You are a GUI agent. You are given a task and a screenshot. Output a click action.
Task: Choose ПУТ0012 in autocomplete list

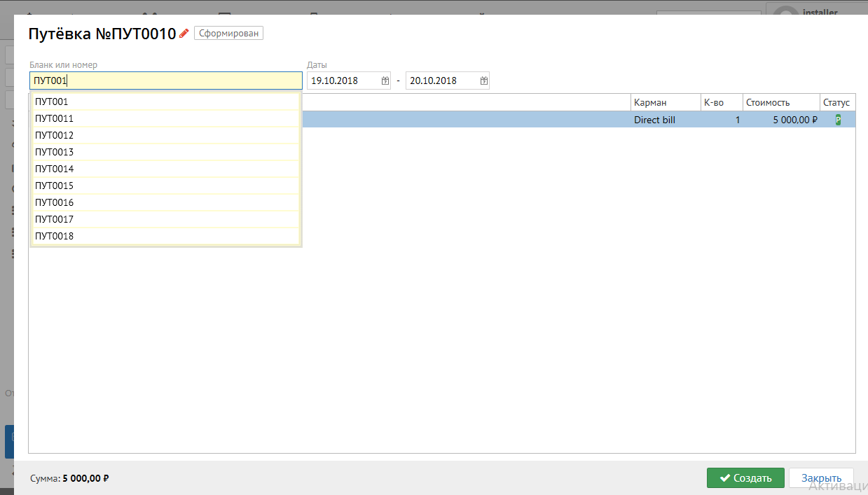pyautogui.click(x=166, y=135)
